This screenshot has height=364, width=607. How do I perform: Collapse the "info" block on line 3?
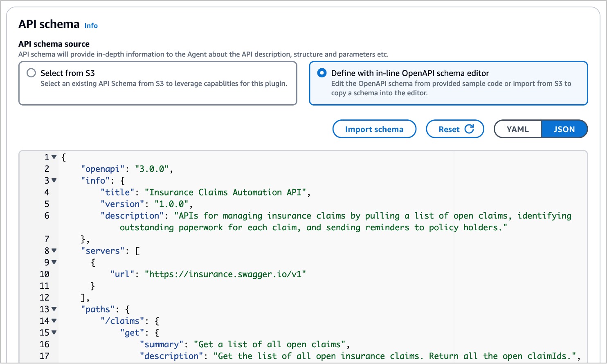pos(54,181)
